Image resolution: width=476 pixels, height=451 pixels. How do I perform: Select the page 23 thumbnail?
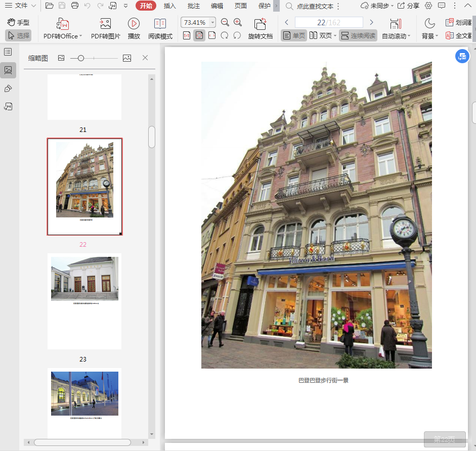84,301
